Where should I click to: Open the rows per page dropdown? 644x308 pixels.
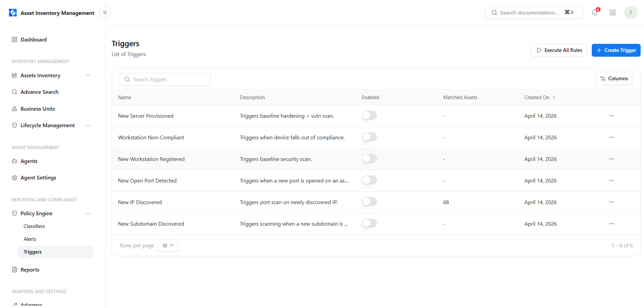point(168,245)
